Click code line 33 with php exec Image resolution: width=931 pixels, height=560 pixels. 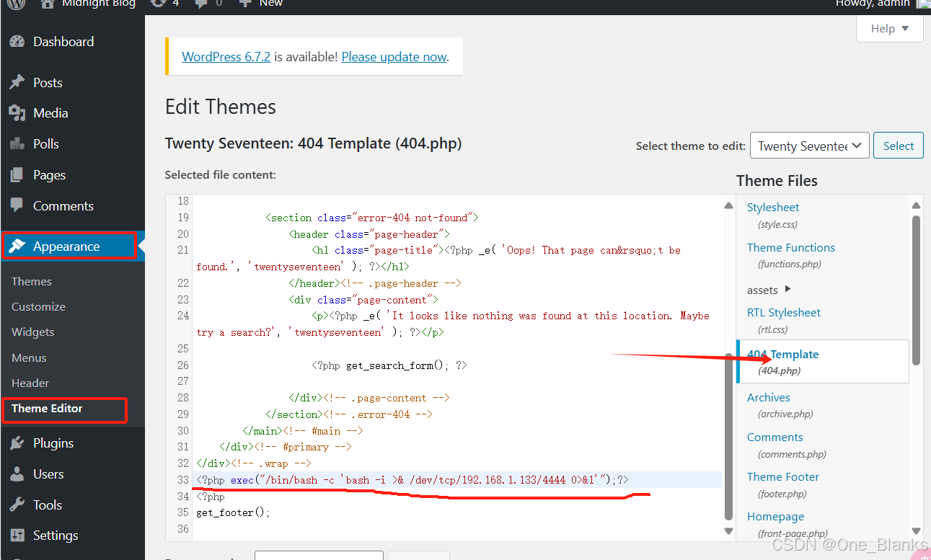(412, 480)
